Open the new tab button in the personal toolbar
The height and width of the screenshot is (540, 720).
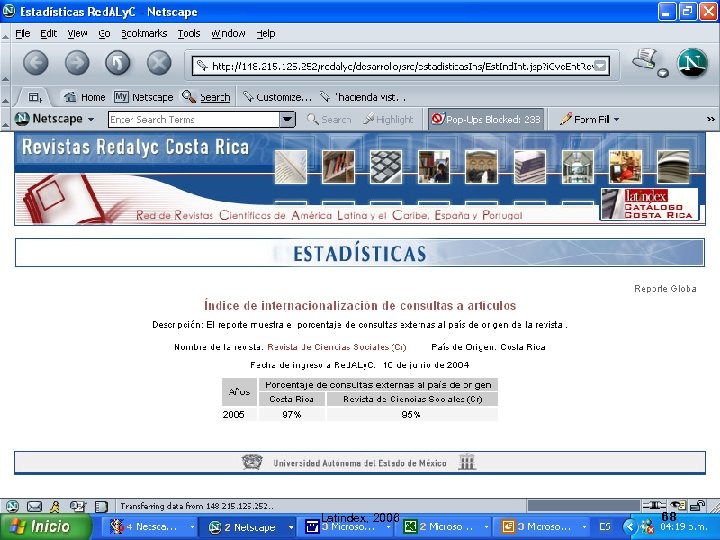[x=35, y=97]
